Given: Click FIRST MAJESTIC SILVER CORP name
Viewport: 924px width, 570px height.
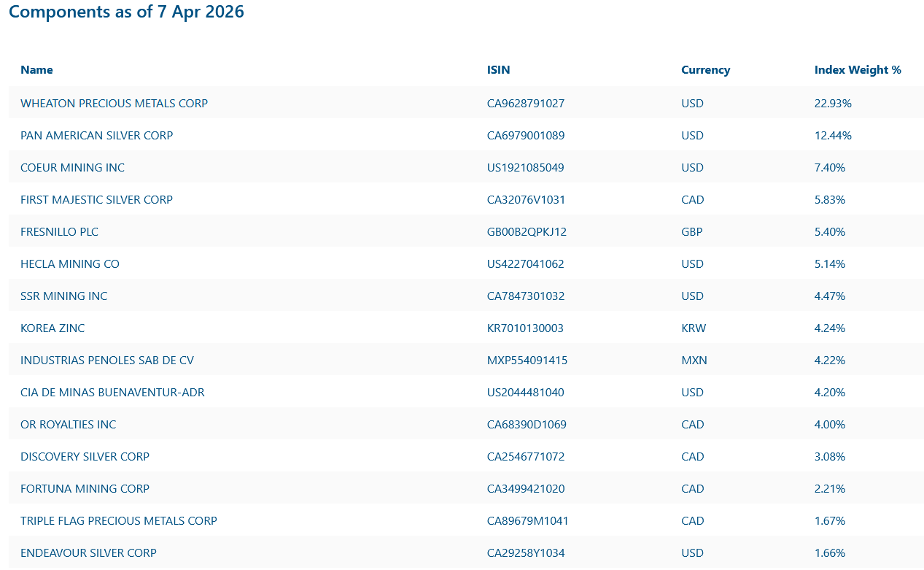Looking at the screenshot, I should tap(96, 200).
